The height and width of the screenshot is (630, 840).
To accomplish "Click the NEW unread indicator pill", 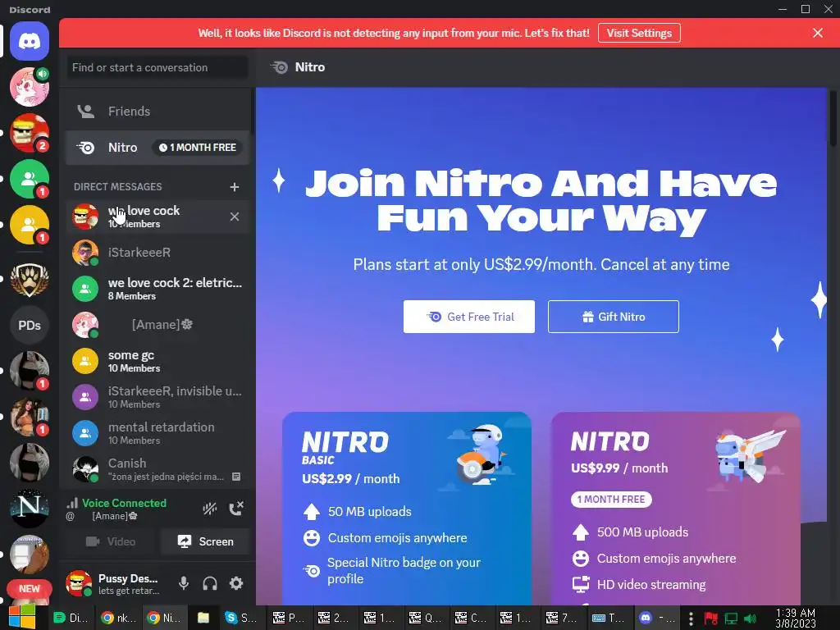I will [30, 589].
